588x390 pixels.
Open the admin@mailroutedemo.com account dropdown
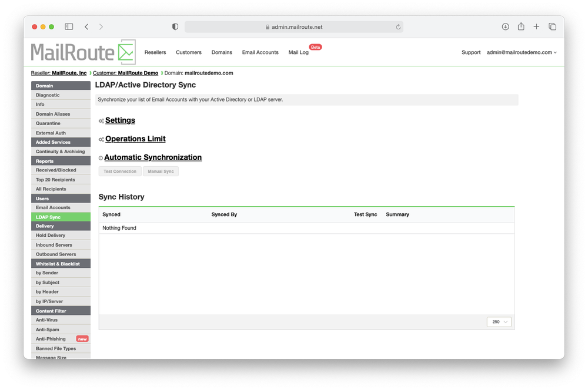coord(522,52)
